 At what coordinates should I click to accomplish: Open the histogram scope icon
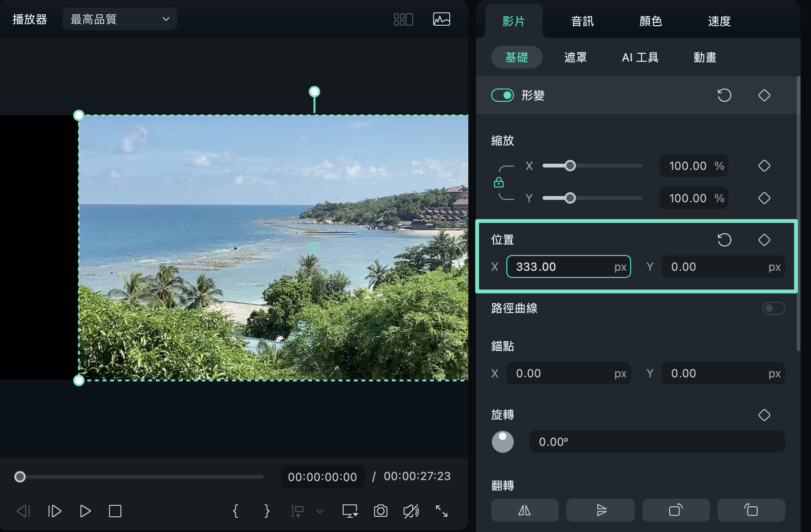click(441, 19)
